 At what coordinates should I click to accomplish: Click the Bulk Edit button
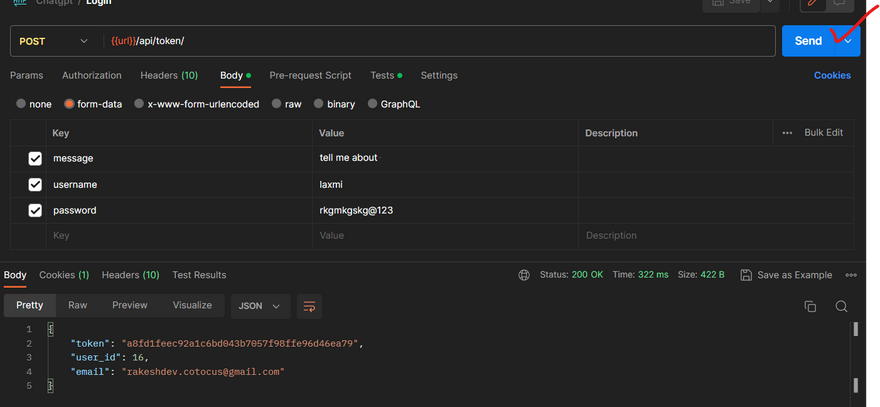click(x=823, y=133)
